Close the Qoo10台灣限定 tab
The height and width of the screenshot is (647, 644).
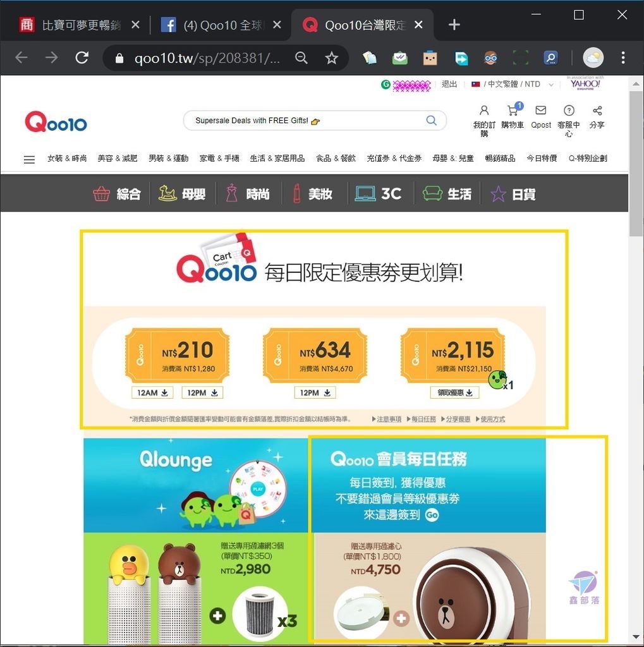418,25
